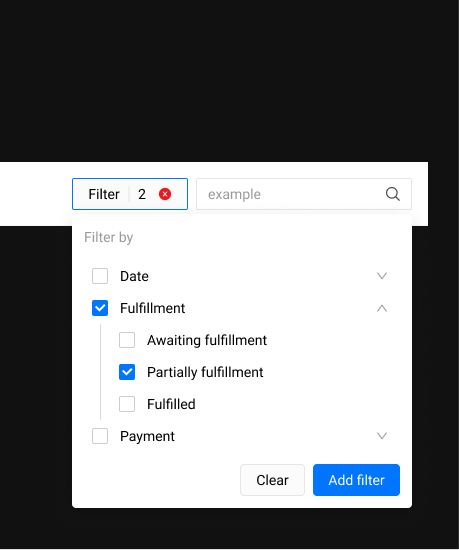Focus the example search input field
This screenshot has width=459, height=550.
304,194
